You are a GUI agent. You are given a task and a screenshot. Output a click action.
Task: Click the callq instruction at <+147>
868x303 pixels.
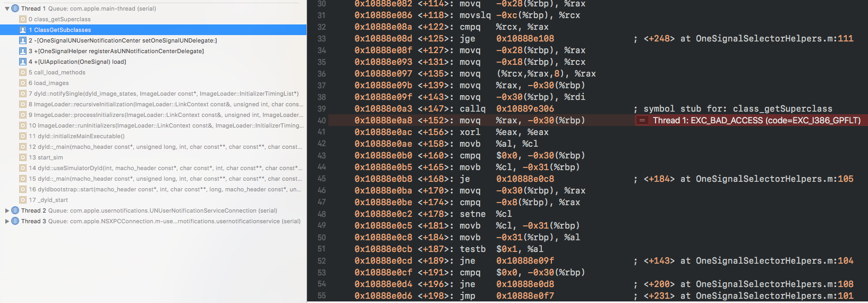point(472,109)
